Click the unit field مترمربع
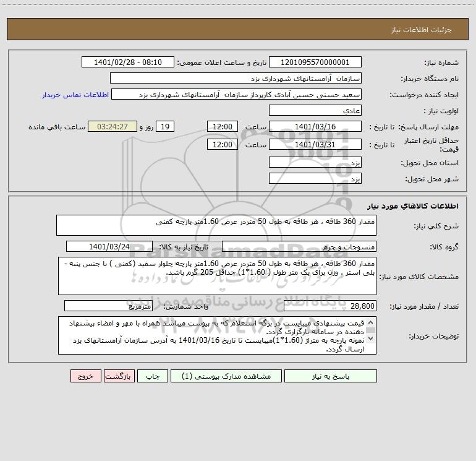The image size is (476, 461). pyautogui.click(x=108, y=306)
